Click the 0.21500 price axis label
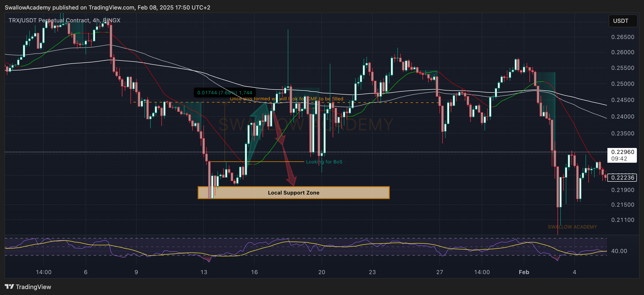Image resolution: width=644 pixels, height=295 pixels. tap(623, 205)
